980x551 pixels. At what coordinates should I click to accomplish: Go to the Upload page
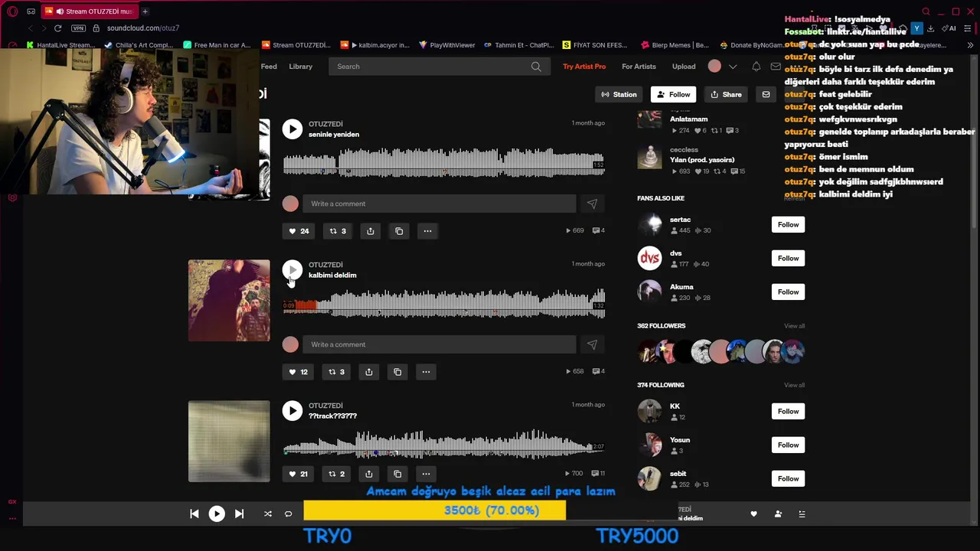pyautogui.click(x=684, y=67)
